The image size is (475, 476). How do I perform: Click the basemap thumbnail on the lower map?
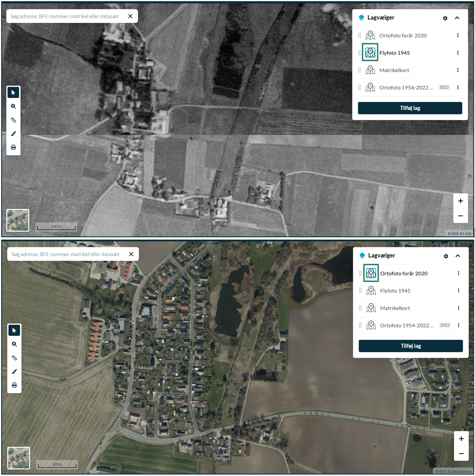coord(18,458)
